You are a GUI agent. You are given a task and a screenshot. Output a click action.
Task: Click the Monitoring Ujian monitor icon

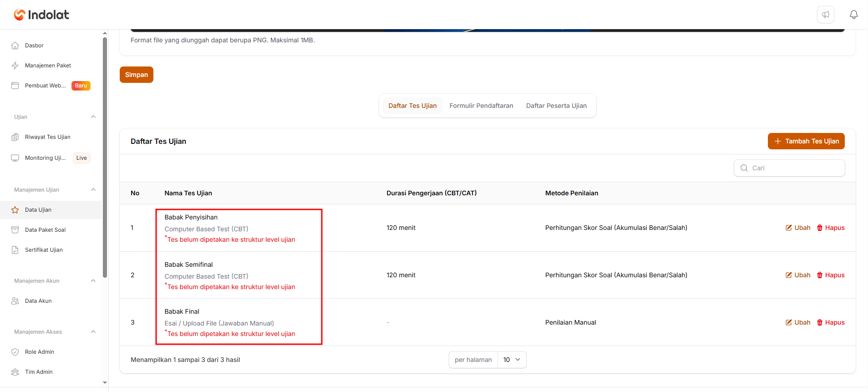(x=15, y=158)
